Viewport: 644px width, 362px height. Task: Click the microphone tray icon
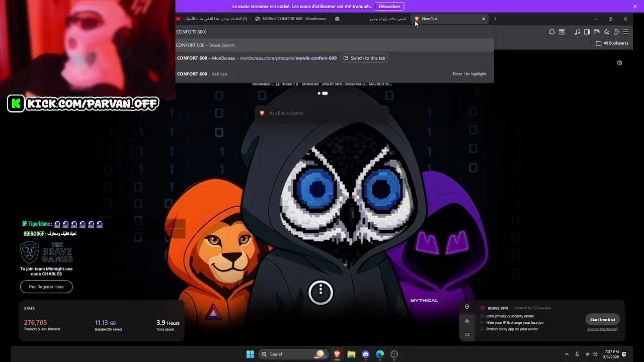[577, 354]
